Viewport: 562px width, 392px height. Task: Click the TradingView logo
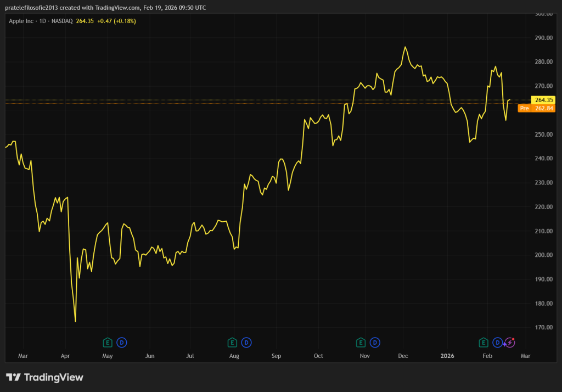[x=45, y=377]
